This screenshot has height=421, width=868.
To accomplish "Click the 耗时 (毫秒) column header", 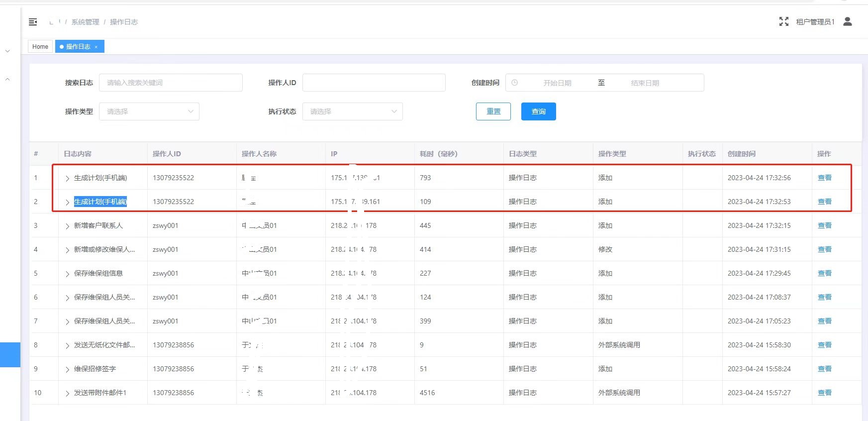I will pyautogui.click(x=439, y=154).
